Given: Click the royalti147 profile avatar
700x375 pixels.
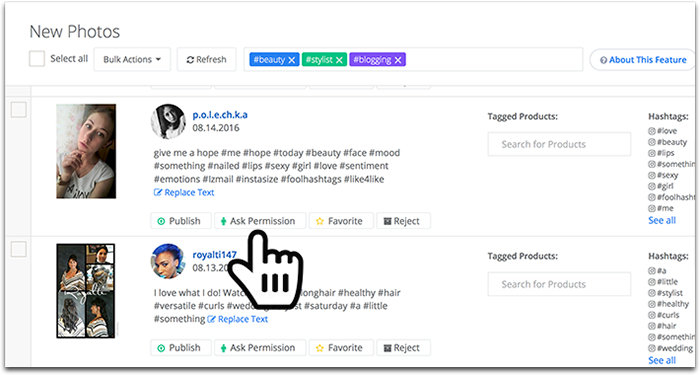Looking at the screenshot, I should click(x=168, y=261).
